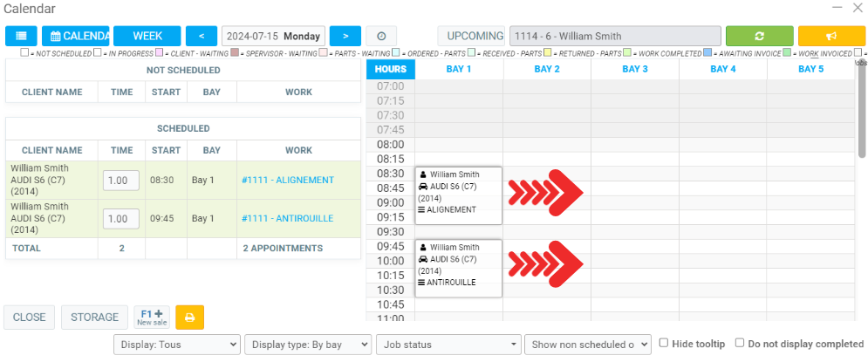The width and height of the screenshot is (868, 362).
Task: Expand 'Display type: By bay' dropdown
Action: click(x=307, y=345)
